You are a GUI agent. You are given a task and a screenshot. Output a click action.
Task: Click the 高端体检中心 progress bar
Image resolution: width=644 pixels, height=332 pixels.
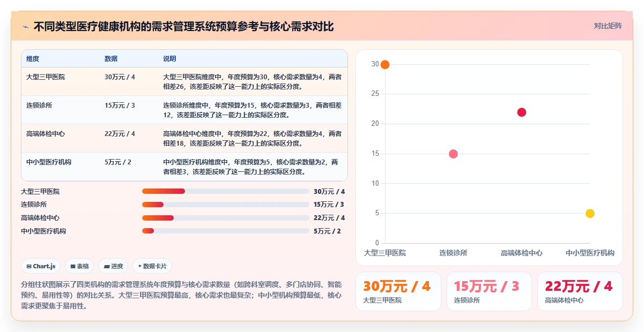pyautogui.click(x=226, y=218)
